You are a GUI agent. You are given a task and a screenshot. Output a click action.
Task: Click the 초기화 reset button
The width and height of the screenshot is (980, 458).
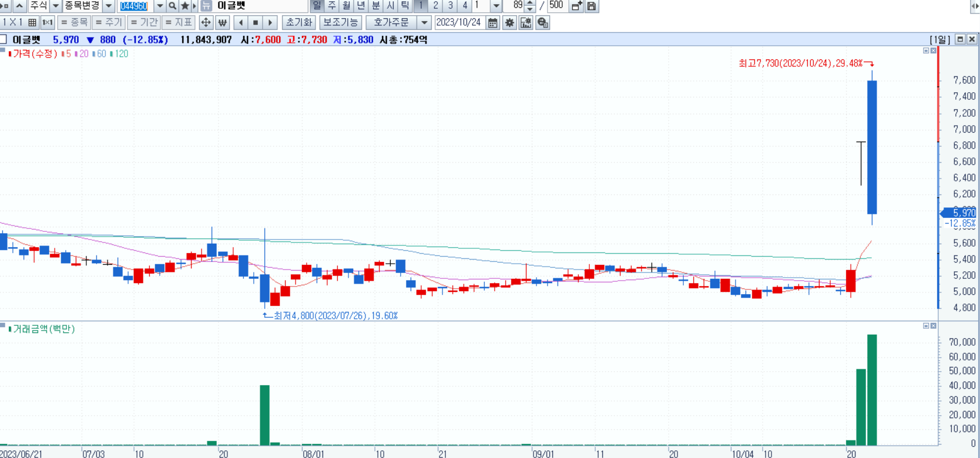(299, 22)
